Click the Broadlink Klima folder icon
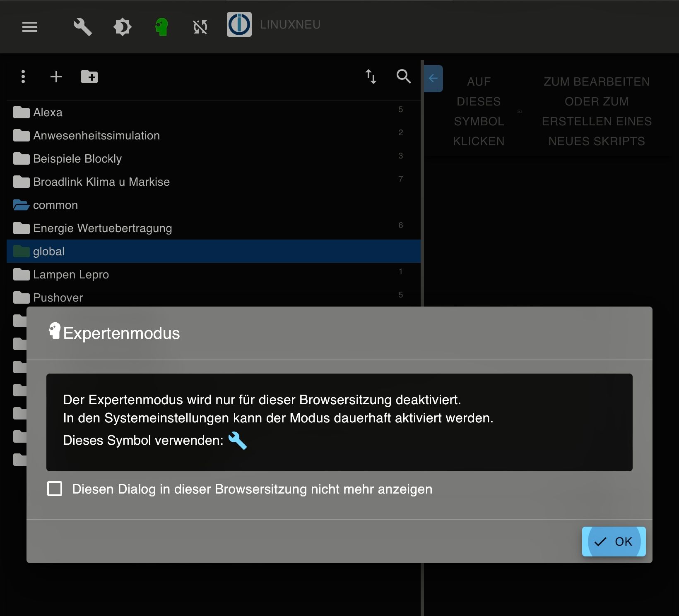Image resolution: width=679 pixels, height=616 pixels. point(22,182)
